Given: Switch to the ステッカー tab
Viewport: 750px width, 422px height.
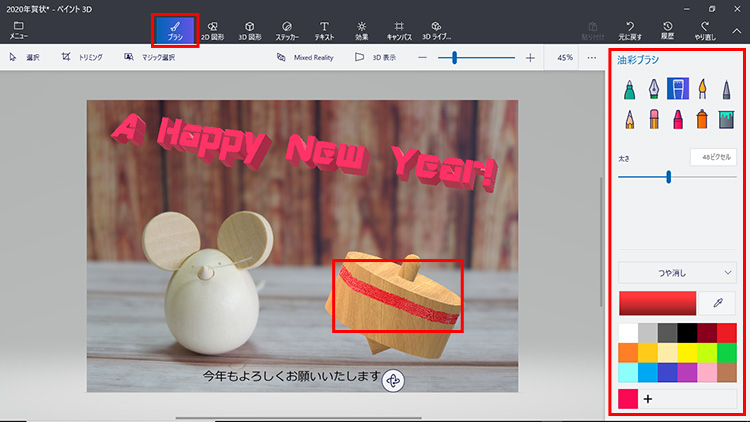Looking at the screenshot, I should coord(287,30).
